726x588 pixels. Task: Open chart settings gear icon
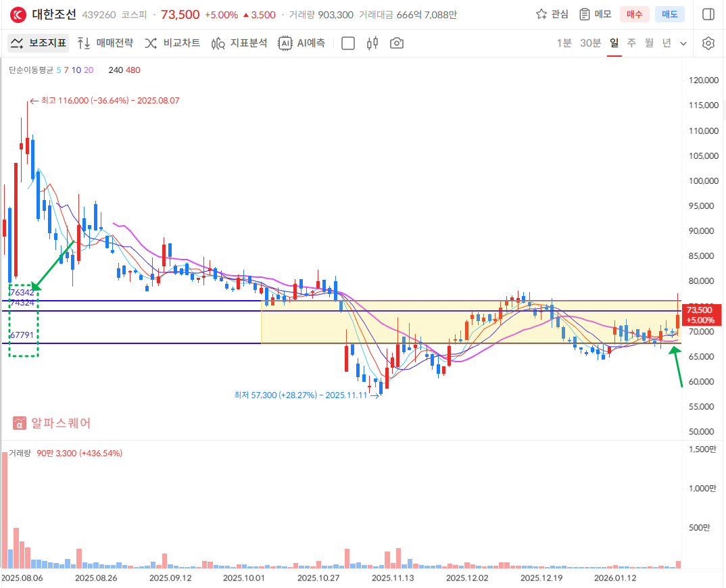[x=708, y=43]
